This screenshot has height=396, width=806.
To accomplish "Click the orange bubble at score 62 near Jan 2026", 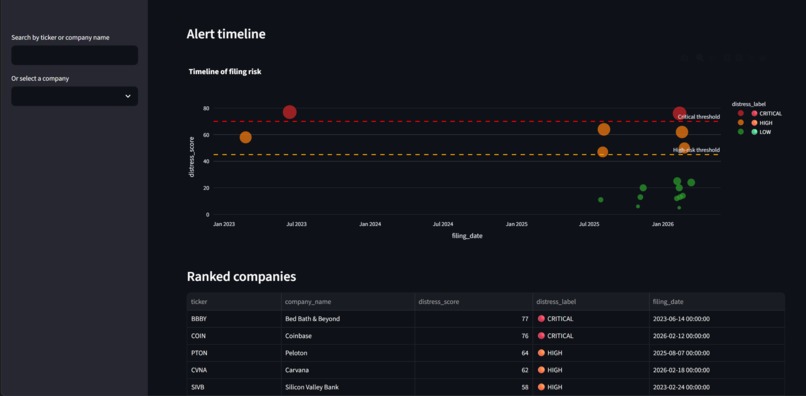I will pos(682,132).
